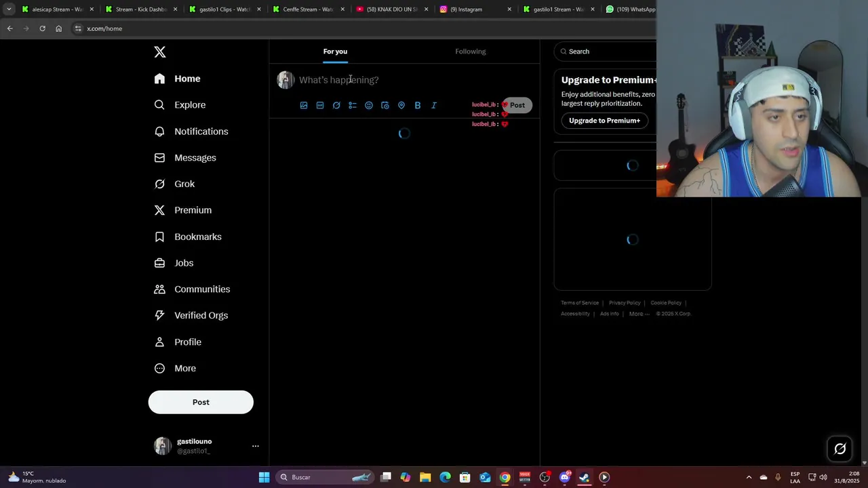The height and width of the screenshot is (488, 868).
Task: Click the composer profile avatar
Action: (x=285, y=80)
